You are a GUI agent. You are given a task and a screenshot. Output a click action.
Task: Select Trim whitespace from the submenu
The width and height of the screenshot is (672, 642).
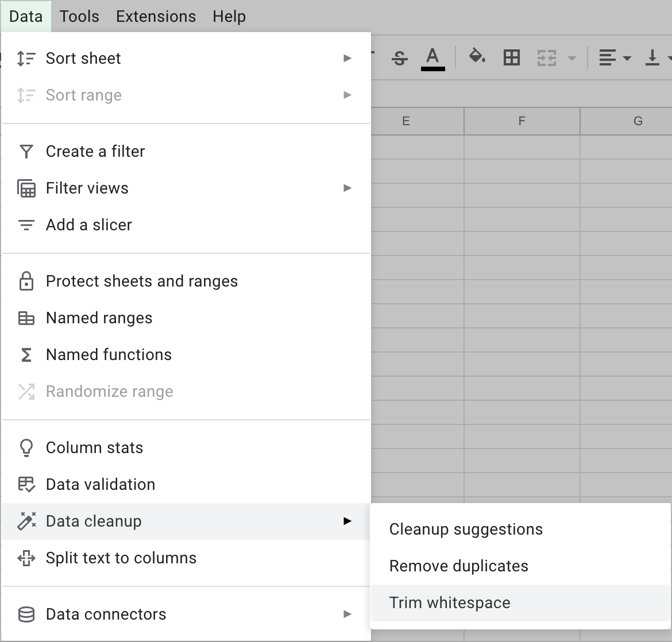[x=450, y=602]
